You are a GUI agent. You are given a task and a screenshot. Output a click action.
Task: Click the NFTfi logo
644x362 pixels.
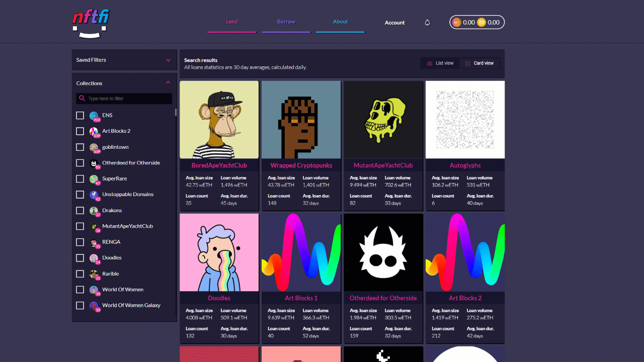(91, 23)
